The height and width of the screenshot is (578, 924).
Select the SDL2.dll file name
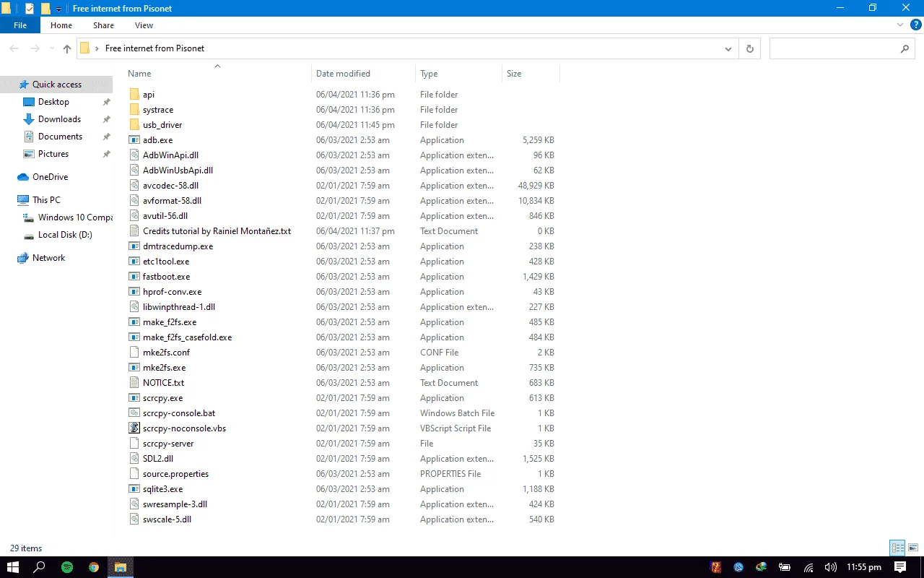158,459
